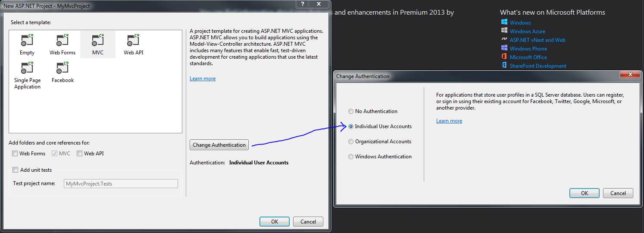The width and height of the screenshot is (644, 233).
Task: Click the Test project name input field
Action: [x=121, y=184]
